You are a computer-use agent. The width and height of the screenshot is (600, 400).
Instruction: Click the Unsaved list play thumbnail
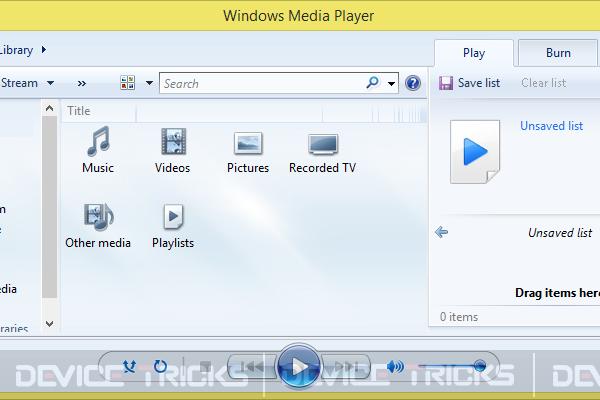pyautogui.click(x=475, y=152)
